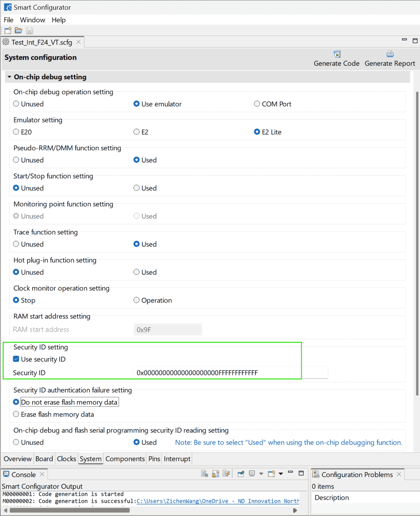The height and width of the screenshot is (516, 420).
Task: Open the Open Console dropdown arrow
Action: (281, 474)
